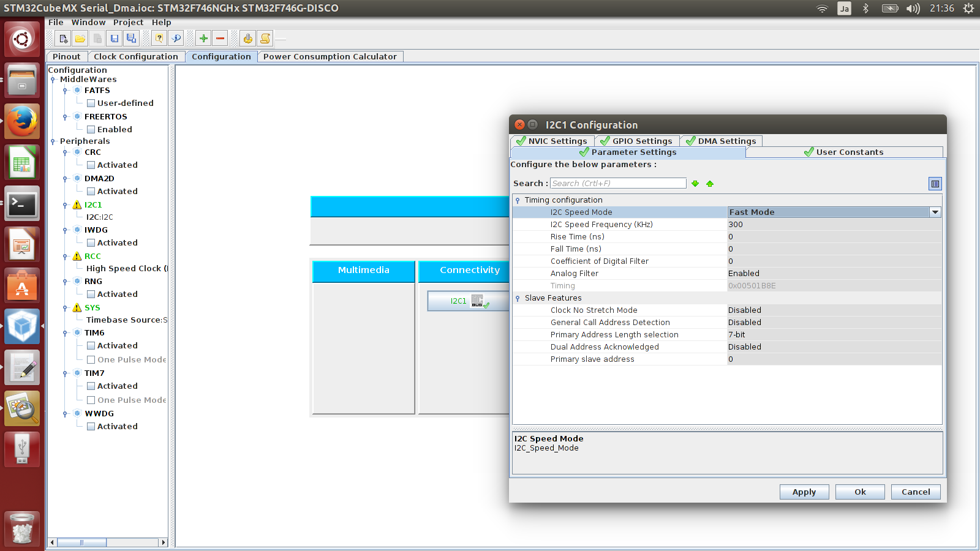Tick the FATFS User-defined checkbox
Screen dimensions: 980x551
pyautogui.click(x=91, y=103)
